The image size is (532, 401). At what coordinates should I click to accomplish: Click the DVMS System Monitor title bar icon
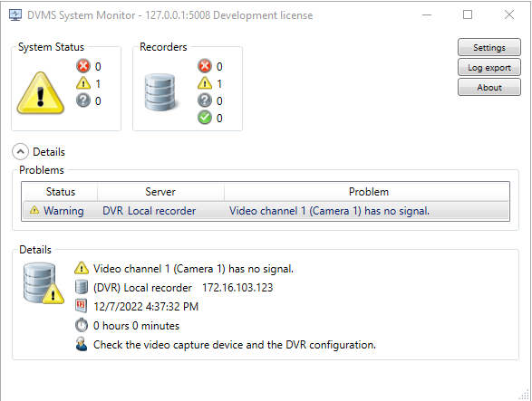click(15, 15)
